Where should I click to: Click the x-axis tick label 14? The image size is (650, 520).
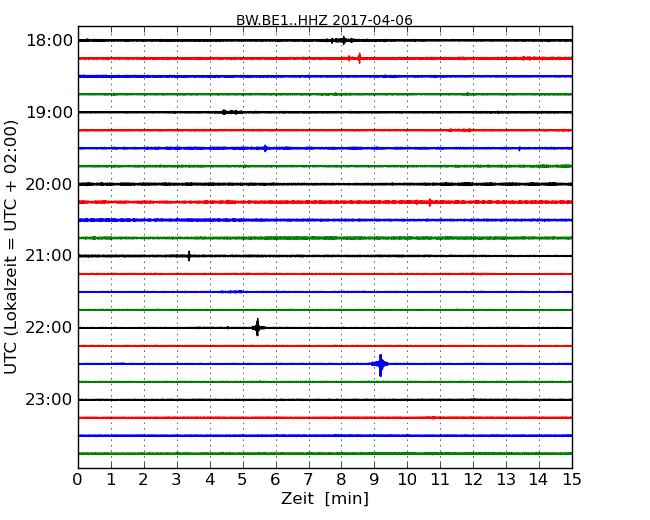[x=539, y=480]
